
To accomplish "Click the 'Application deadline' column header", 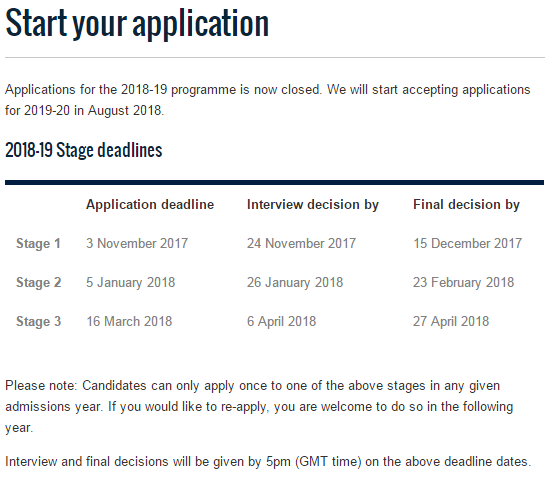I will tap(150, 204).
